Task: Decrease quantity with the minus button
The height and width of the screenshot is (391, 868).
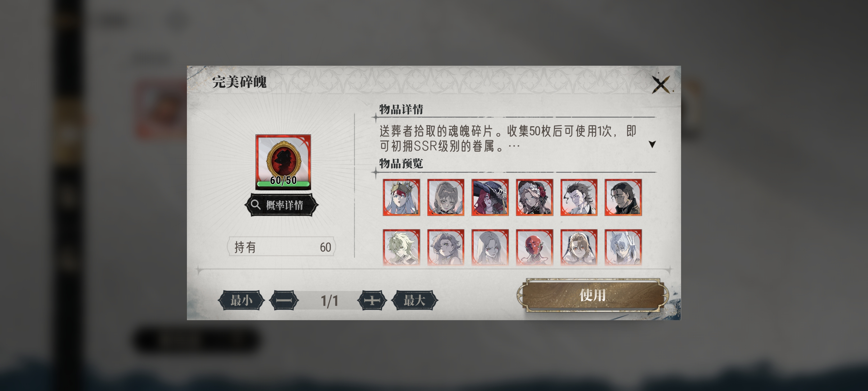Action: (284, 300)
